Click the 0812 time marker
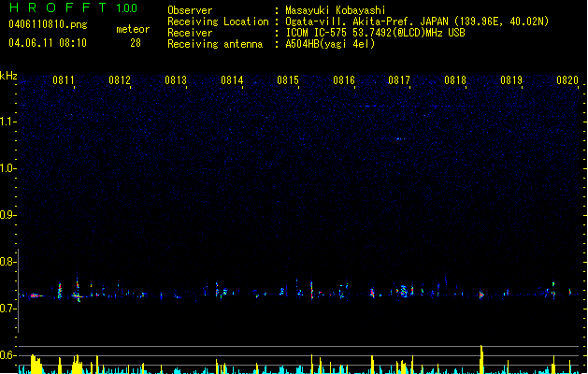 click(120, 80)
